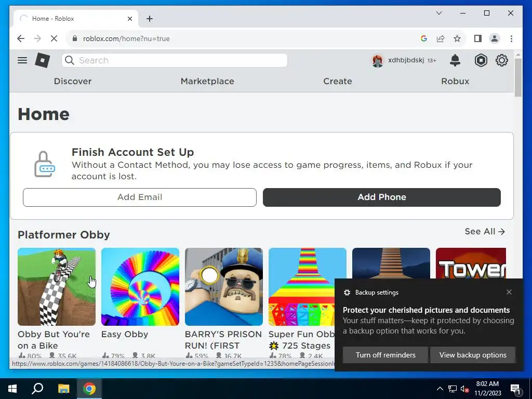Expand the tab search chevron
This screenshot has height=399, width=532.
pos(438,13)
